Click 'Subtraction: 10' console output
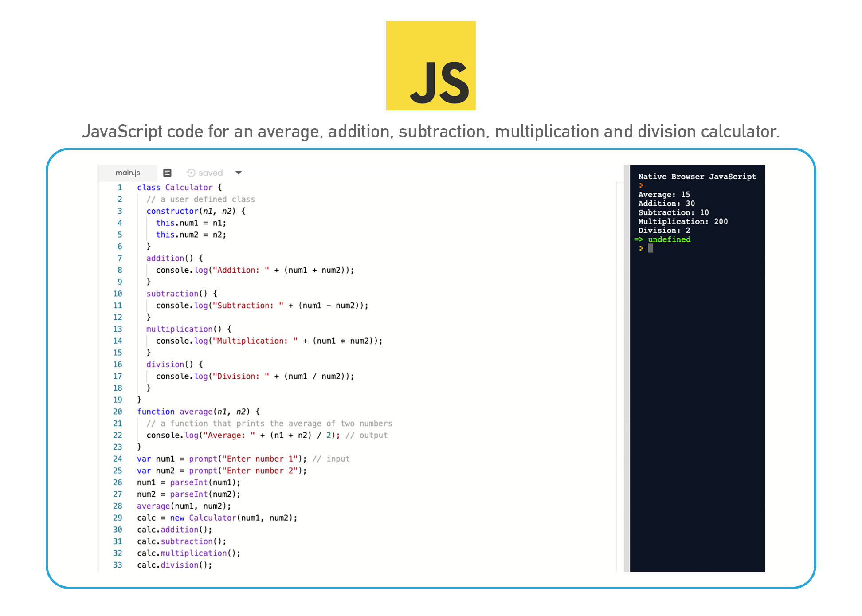The height and width of the screenshot is (616, 862). coord(674,212)
